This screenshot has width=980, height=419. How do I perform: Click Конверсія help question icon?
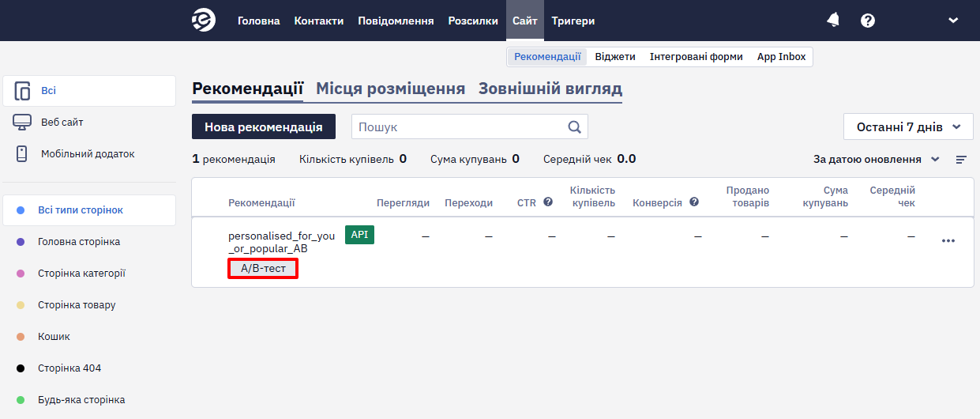tap(694, 202)
